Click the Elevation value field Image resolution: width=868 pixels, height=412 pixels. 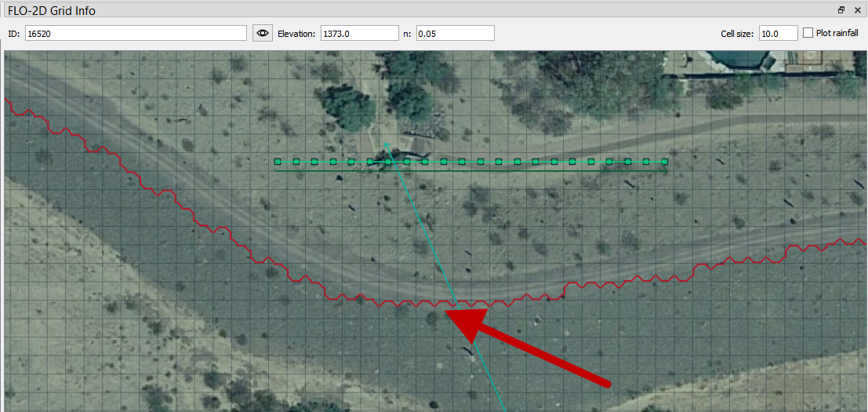point(360,33)
